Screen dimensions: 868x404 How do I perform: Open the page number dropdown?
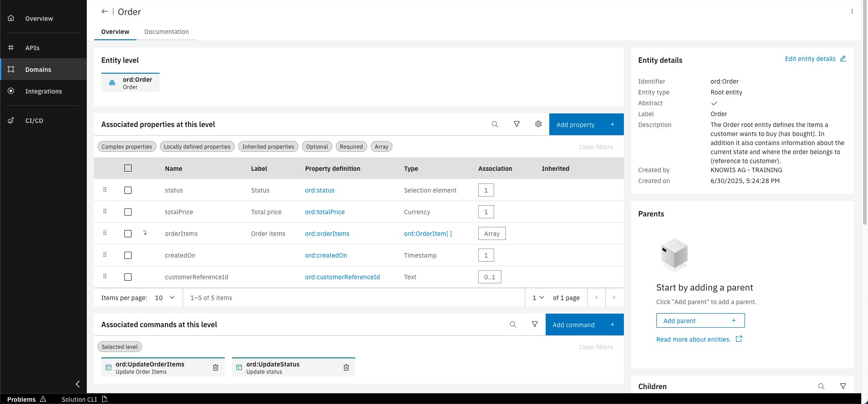click(538, 298)
